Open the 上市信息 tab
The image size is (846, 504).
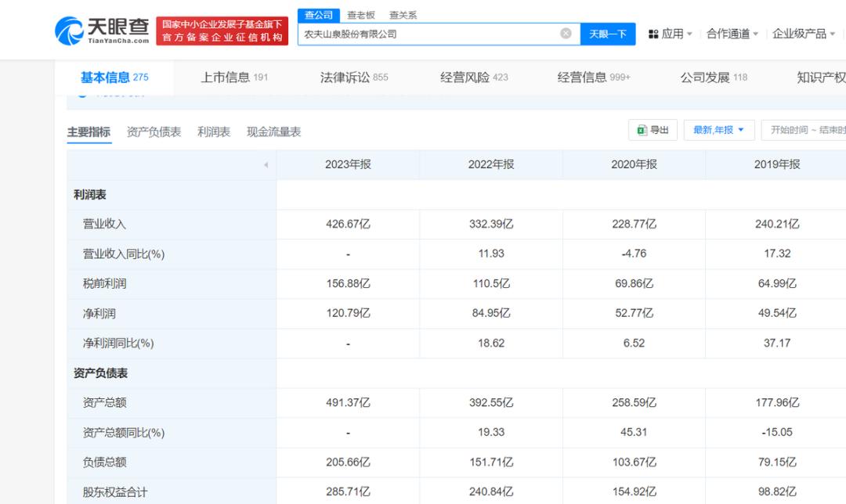coord(234,77)
